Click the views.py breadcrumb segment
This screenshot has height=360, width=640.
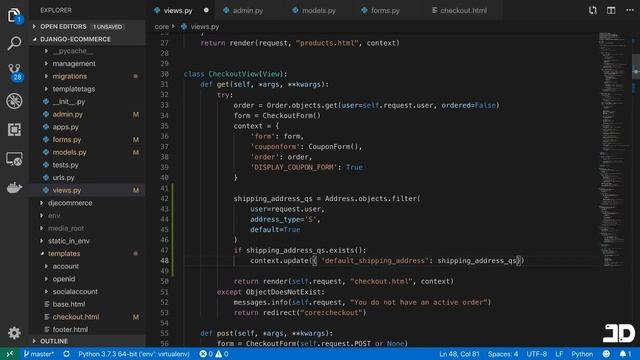200,27
